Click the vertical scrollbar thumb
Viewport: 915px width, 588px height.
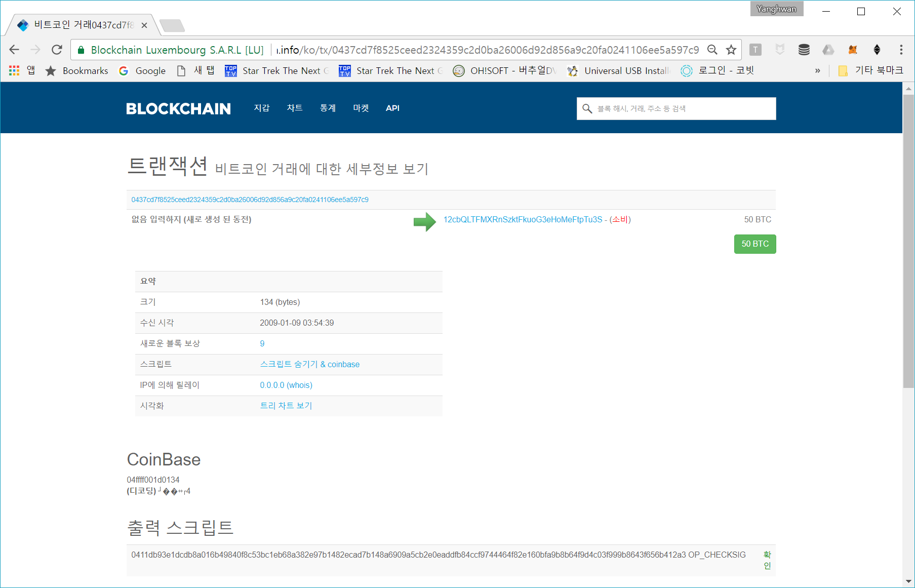pos(908,241)
